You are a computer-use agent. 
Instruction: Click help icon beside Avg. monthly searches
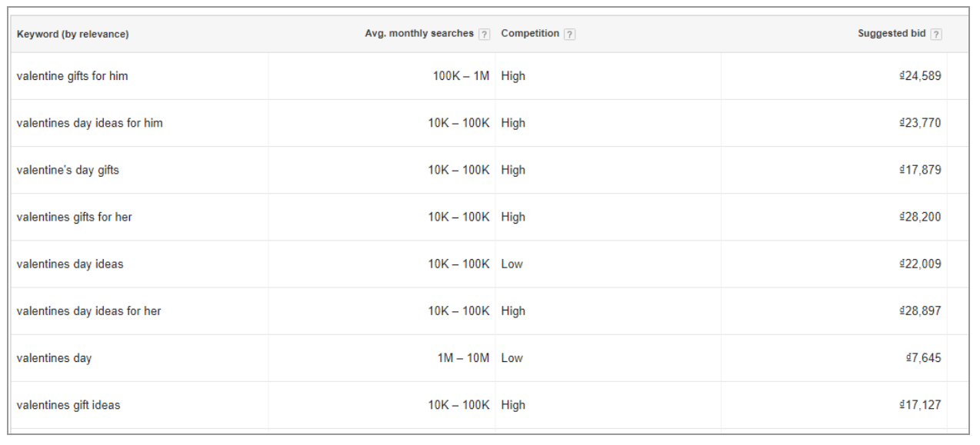pos(485,35)
